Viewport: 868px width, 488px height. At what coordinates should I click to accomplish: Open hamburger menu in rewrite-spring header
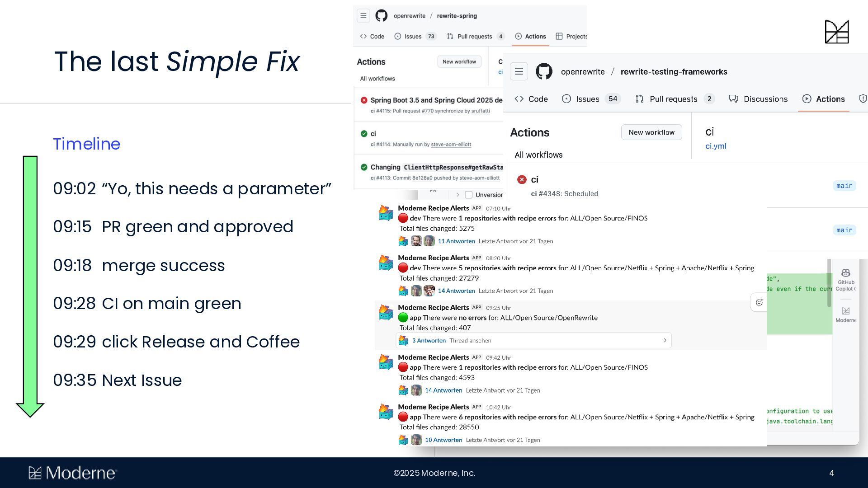(363, 15)
